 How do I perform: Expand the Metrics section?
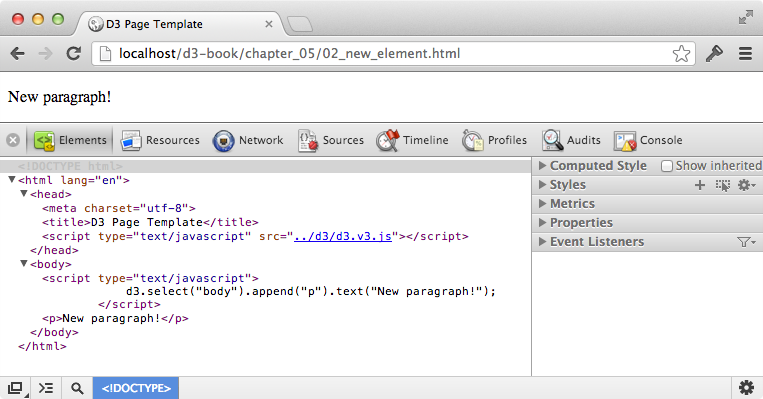point(542,203)
